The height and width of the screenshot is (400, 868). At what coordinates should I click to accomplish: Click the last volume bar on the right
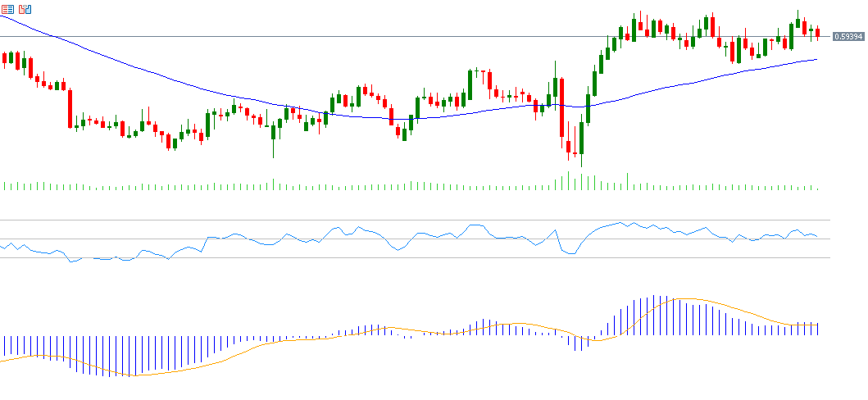click(817, 188)
